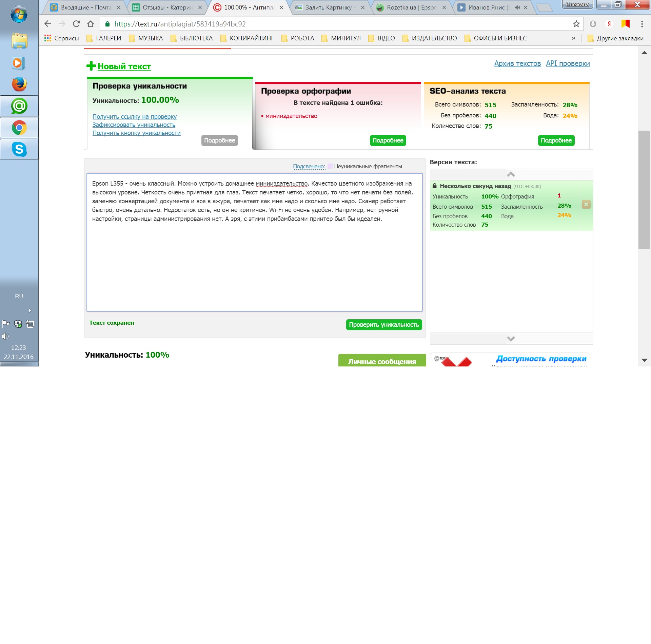The width and height of the screenshot is (651, 644).
Task: Close the Входящие - Почта tab
Action: point(118,7)
